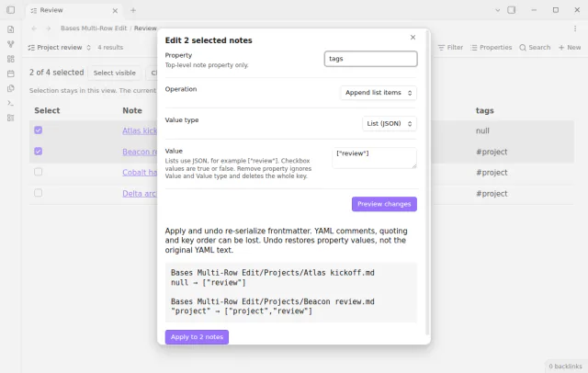Click Beacon review.md preview path
The height and width of the screenshot is (373, 588).
pos(272,301)
